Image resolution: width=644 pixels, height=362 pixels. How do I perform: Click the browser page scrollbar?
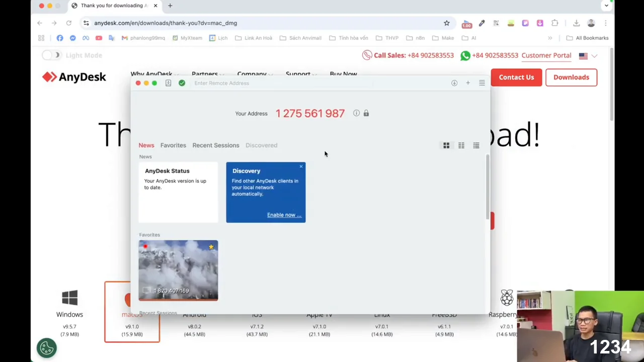611,84
